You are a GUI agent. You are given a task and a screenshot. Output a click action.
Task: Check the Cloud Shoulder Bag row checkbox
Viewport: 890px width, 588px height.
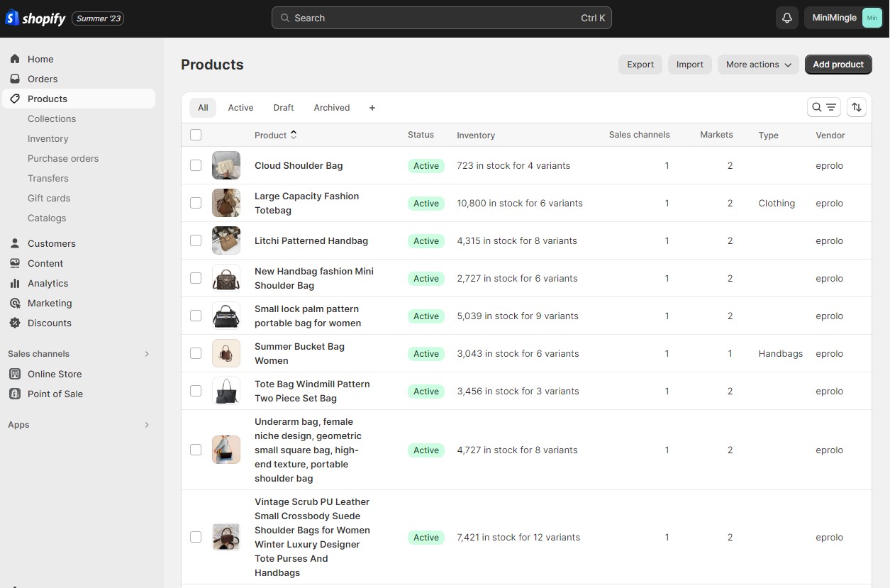[x=196, y=165]
